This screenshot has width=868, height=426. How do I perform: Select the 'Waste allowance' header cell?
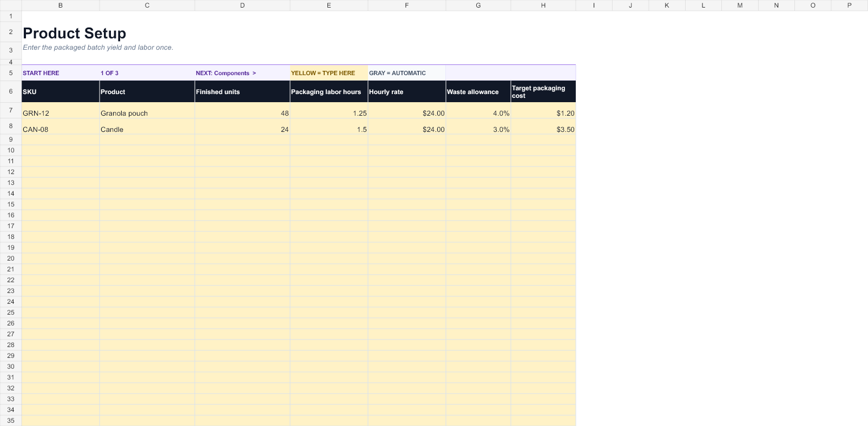click(478, 92)
